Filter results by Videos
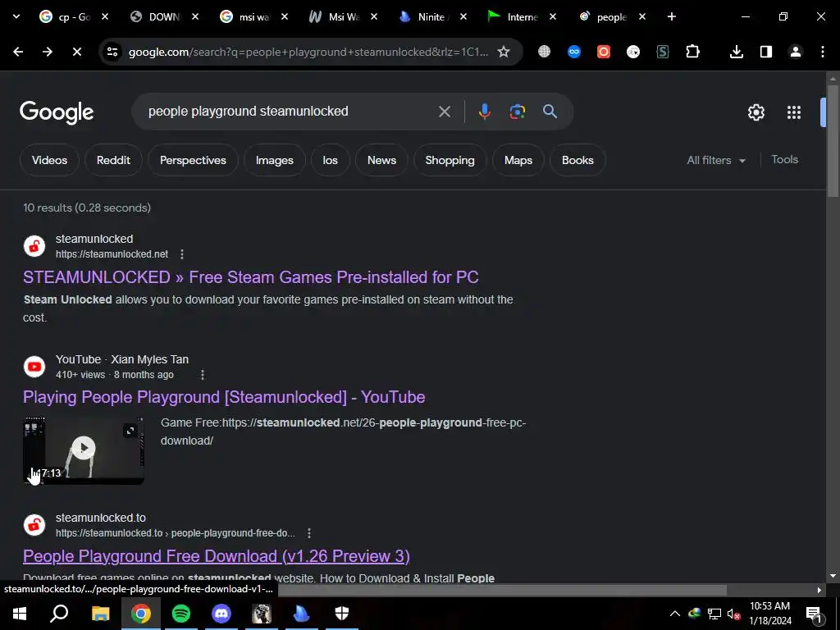Image resolution: width=840 pixels, height=630 pixels. 49,160
